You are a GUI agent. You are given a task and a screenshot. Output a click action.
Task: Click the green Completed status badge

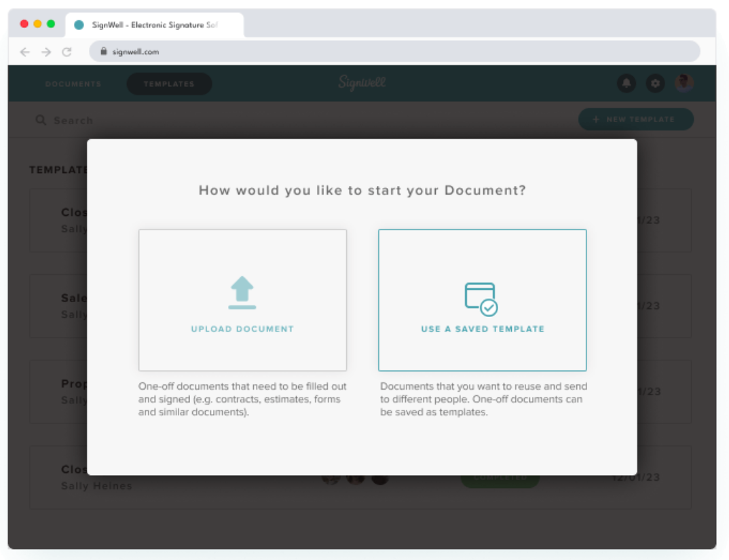tap(500, 479)
